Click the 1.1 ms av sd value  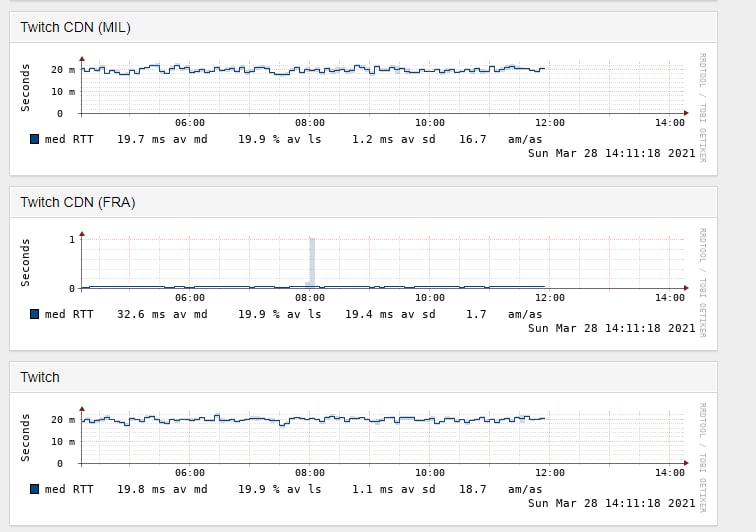[x=393, y=490]
